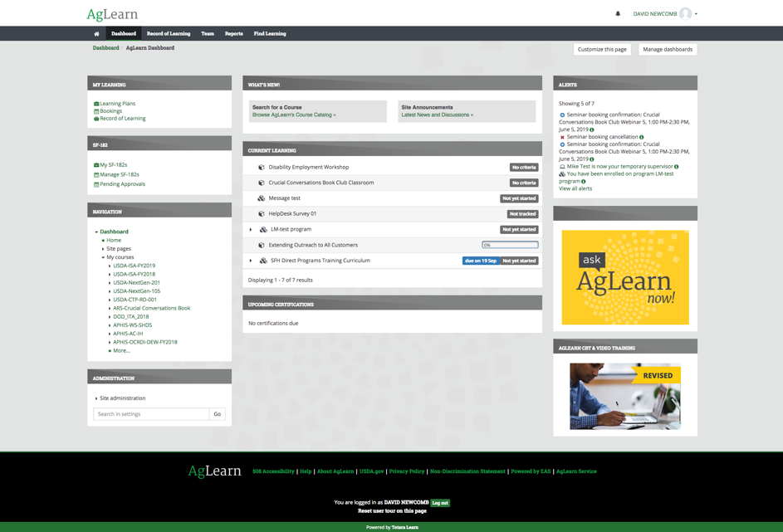Open the Reports menu item
The width and height of the screenshot is (783, 532).
pyautogui.click(x=233, y=33)
